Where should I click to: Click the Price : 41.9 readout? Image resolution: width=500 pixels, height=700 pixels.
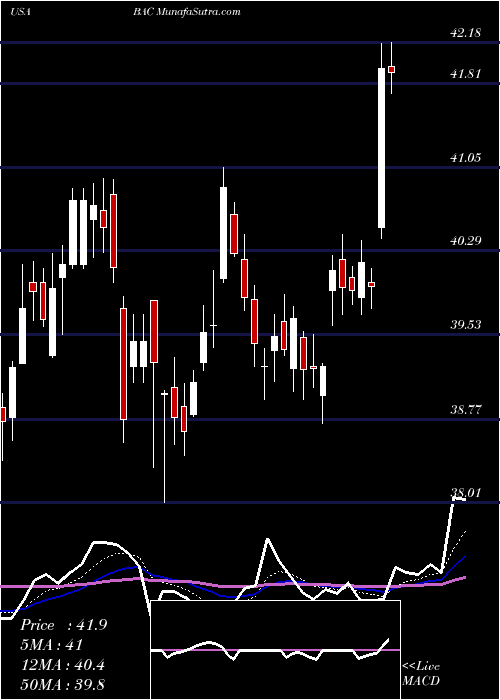click(63, 625)
